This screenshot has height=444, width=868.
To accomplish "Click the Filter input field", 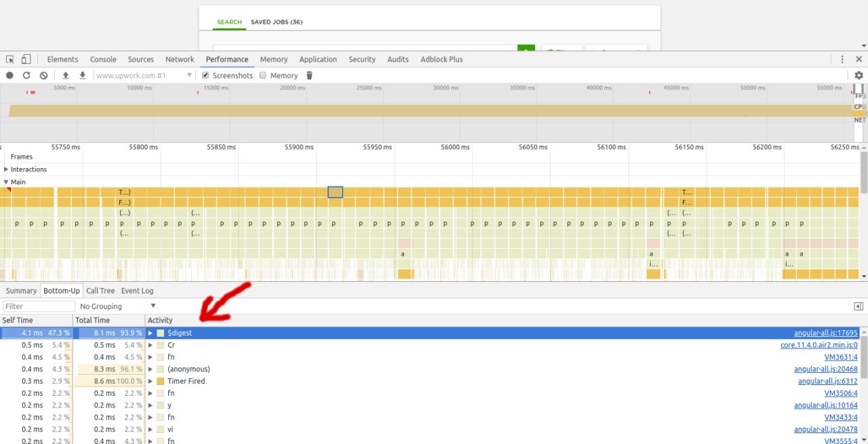I will [38, 306].
